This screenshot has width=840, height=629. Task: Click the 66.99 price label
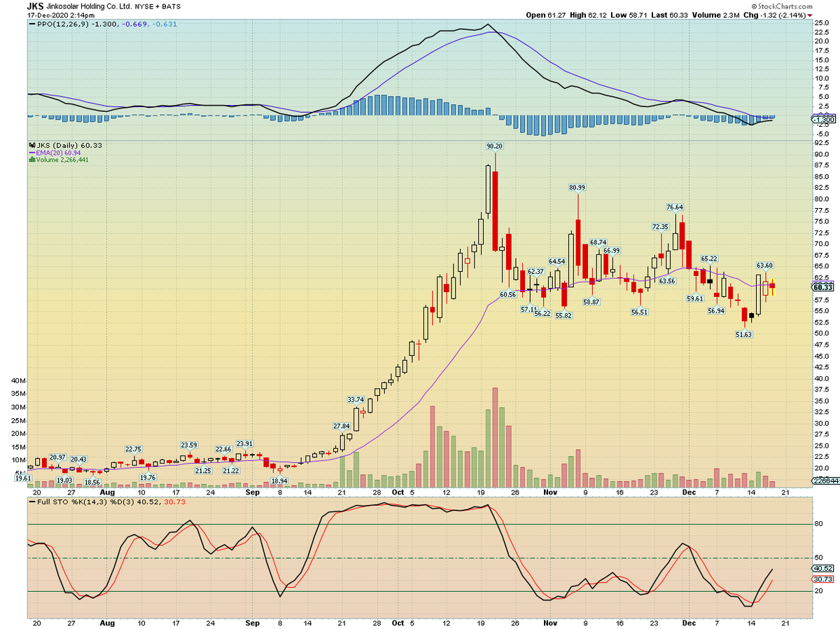[612, 251]
